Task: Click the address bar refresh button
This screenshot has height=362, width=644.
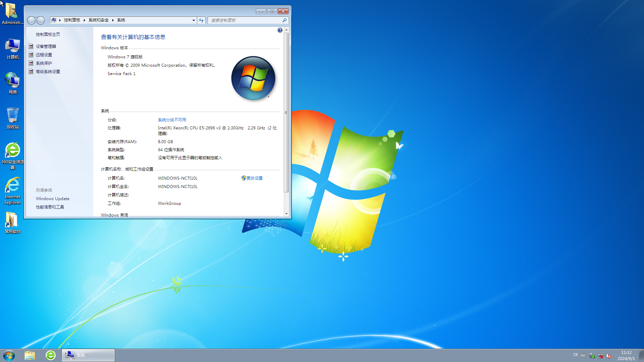Action: tap(201, 20)
